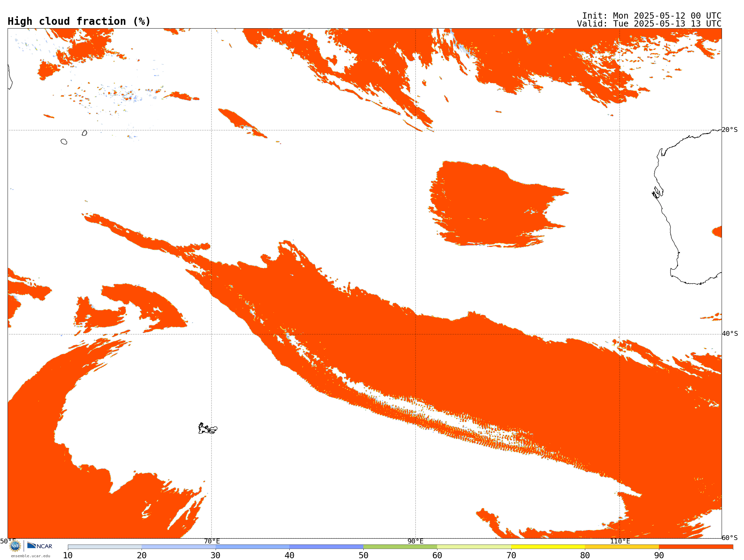Click the 30-40 blue colorbar segment

(x=252, y=547)
